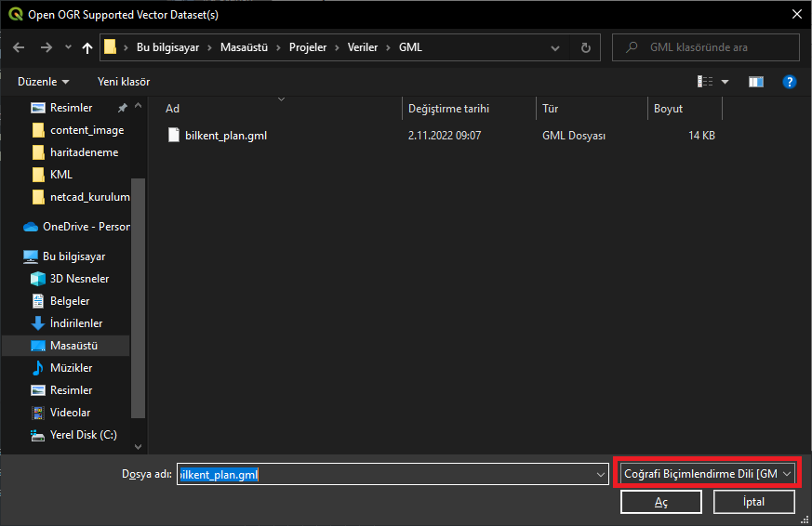The width and height of the screenshot is (812, 526).
Task: Open the content_image folder
Action: point(87,130)
